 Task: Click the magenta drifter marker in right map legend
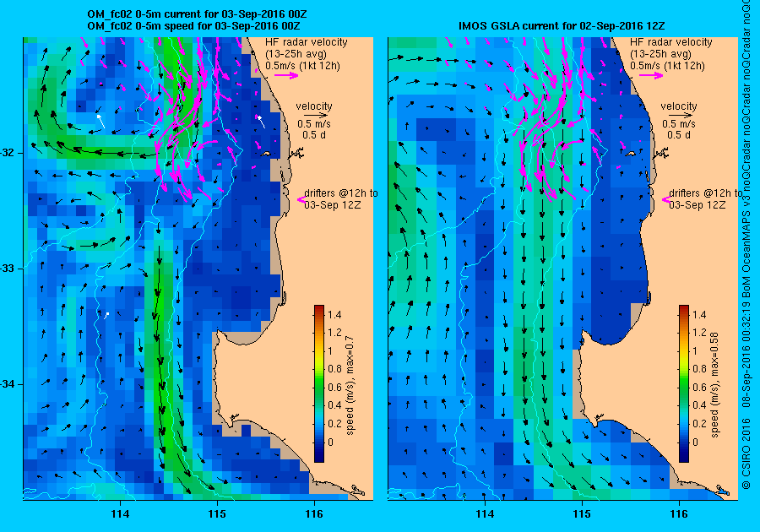click(665, 199)
